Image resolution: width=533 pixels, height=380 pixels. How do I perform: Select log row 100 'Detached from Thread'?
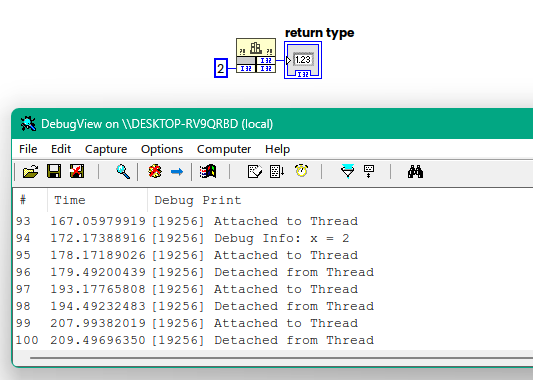(273, 340)
